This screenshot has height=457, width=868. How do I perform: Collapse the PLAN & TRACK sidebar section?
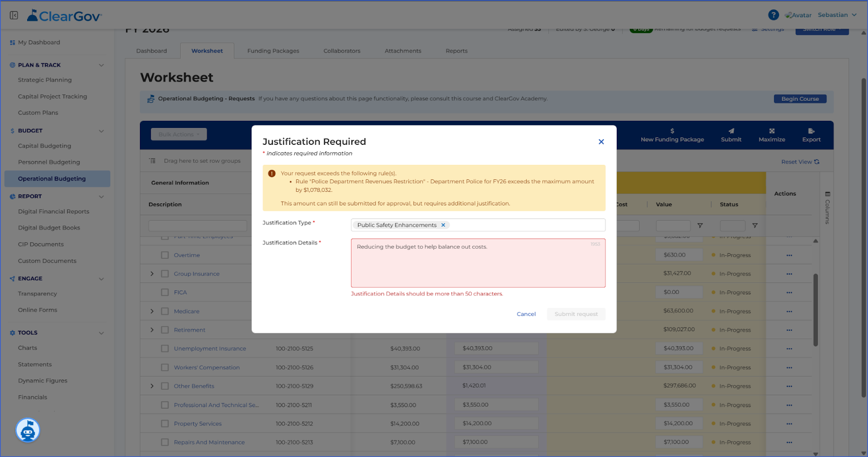(101, 65)
